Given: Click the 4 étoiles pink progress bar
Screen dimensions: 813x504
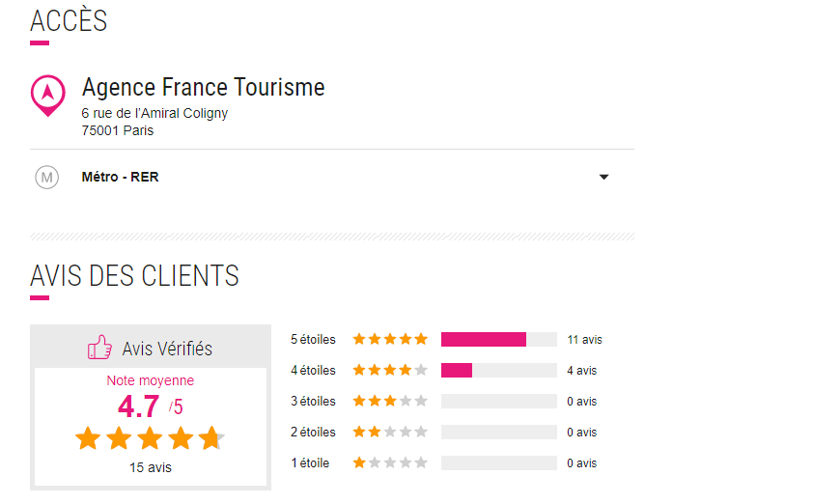Looking at the screenshot, I should (457, 370).
